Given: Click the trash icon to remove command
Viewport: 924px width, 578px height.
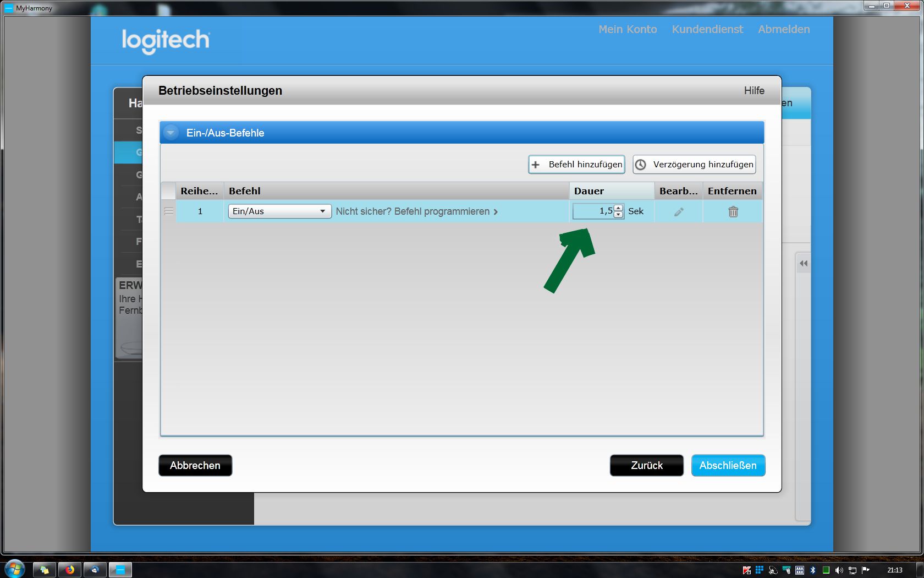Looking at the screenshot, I should tap(733, 212).
